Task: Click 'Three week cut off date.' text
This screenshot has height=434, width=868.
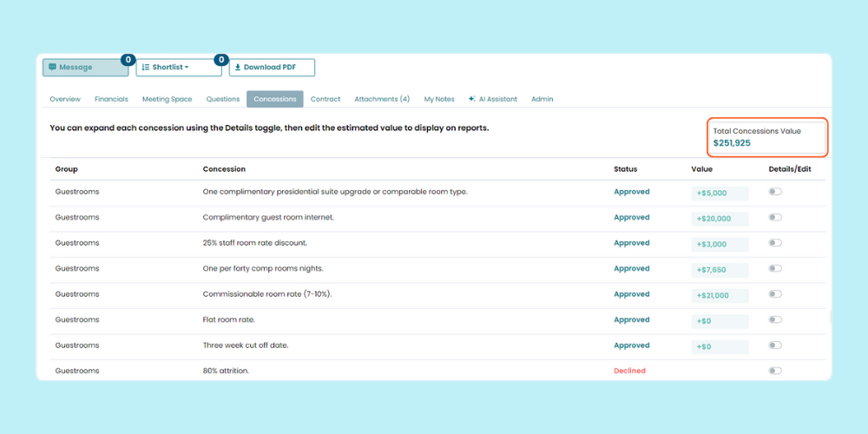Action: 246,345
